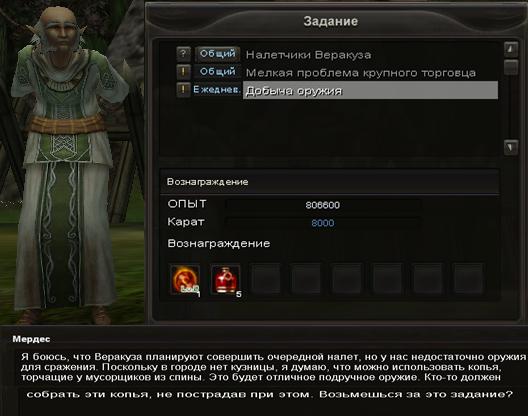Select quest Мелкая проблема крупного торговца

click(361, 73)
